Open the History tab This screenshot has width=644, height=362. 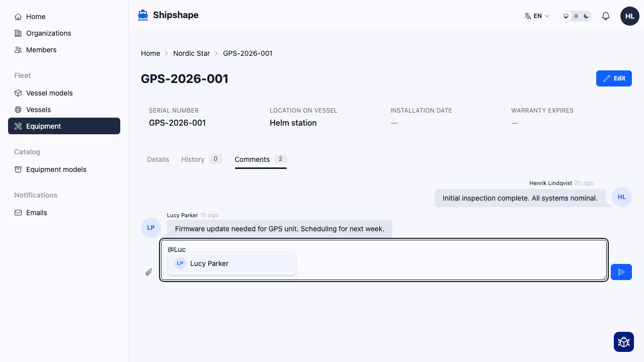click(193, 159)
